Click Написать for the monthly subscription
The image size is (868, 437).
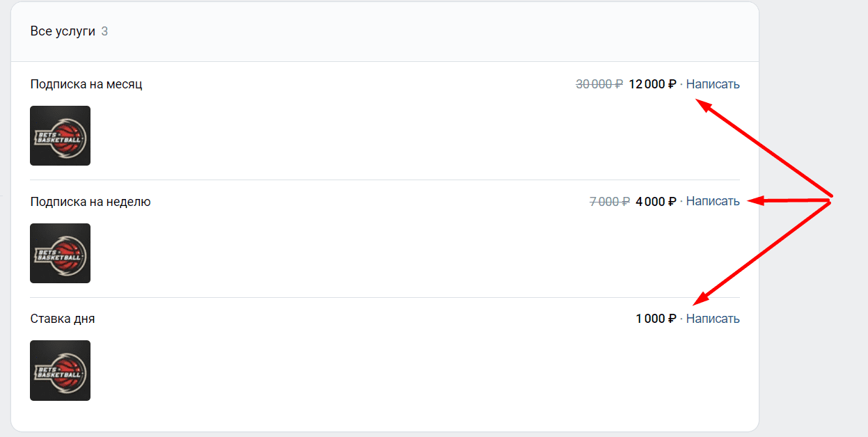tap(713, 84)
